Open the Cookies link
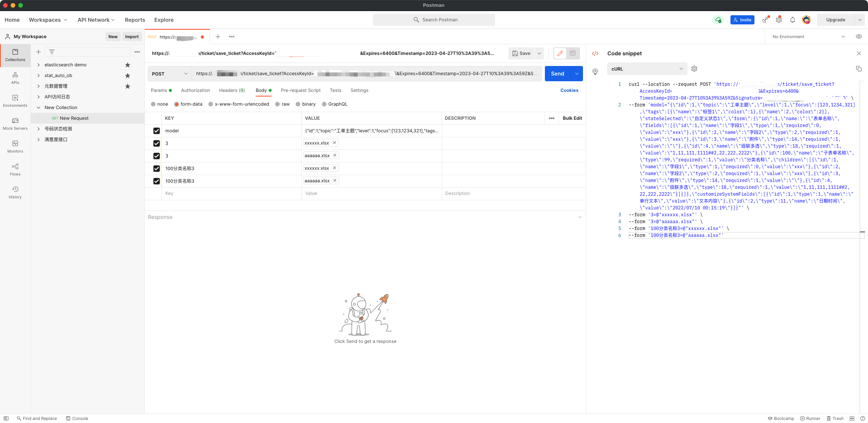 569,90
